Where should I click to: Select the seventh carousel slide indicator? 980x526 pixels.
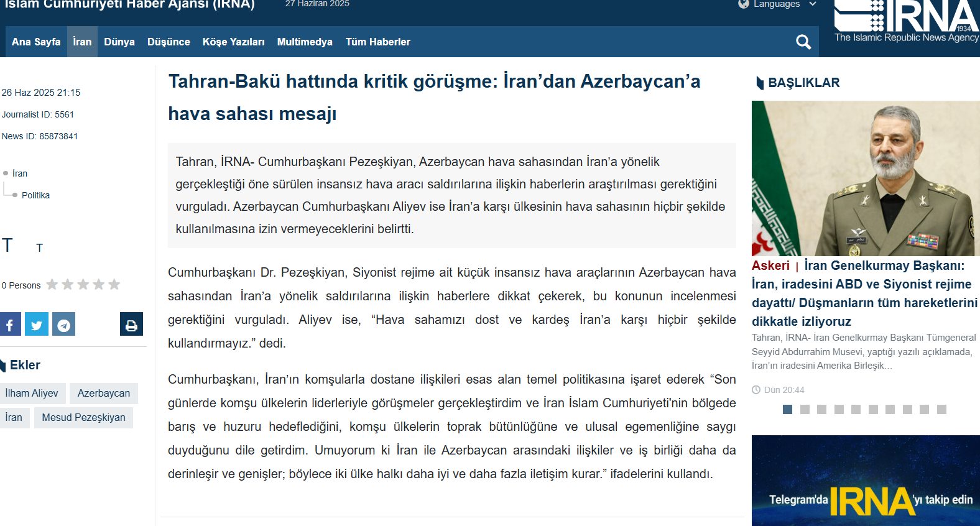pyautogui.click(x=890, y=409)
